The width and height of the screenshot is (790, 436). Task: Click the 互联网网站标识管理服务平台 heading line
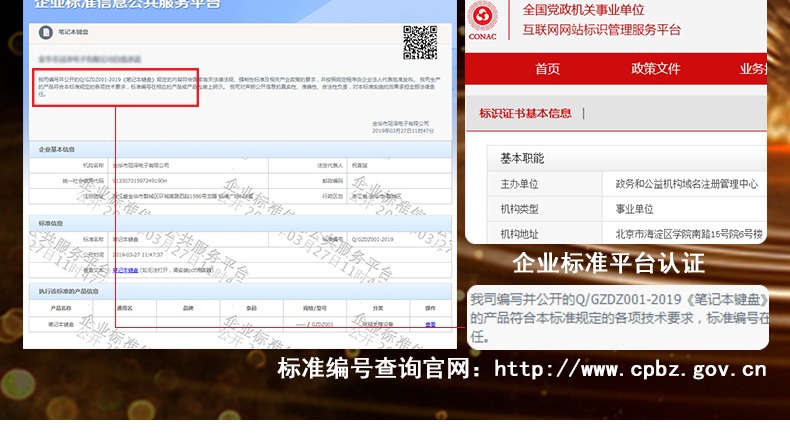coord(602,30)
